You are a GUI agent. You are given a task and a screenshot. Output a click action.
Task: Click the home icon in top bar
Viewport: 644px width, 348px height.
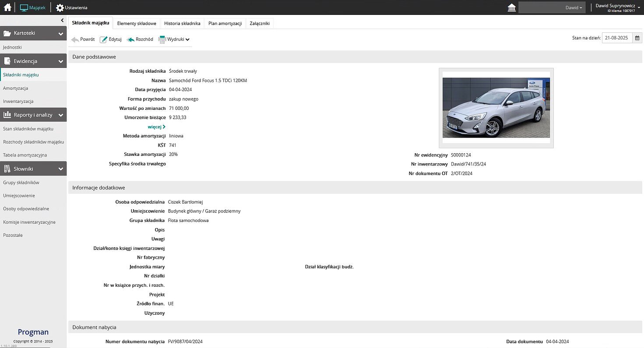point(7,7)
